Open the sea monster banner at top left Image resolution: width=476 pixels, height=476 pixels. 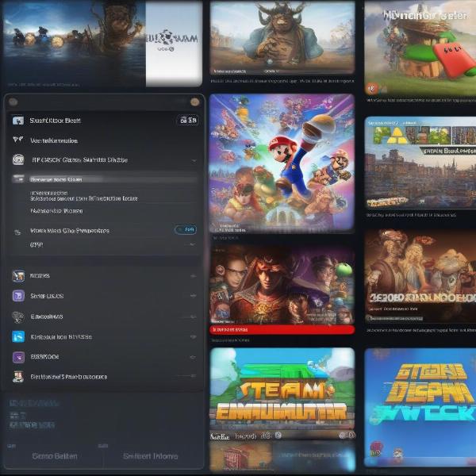pos(74,44)
